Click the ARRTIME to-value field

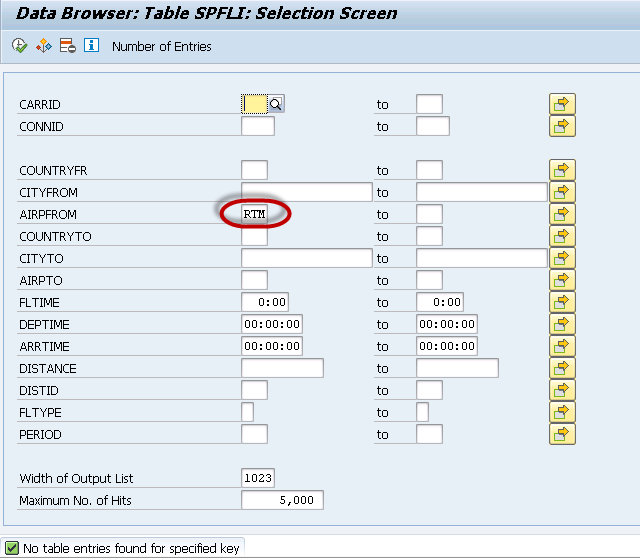pos(447,347)
